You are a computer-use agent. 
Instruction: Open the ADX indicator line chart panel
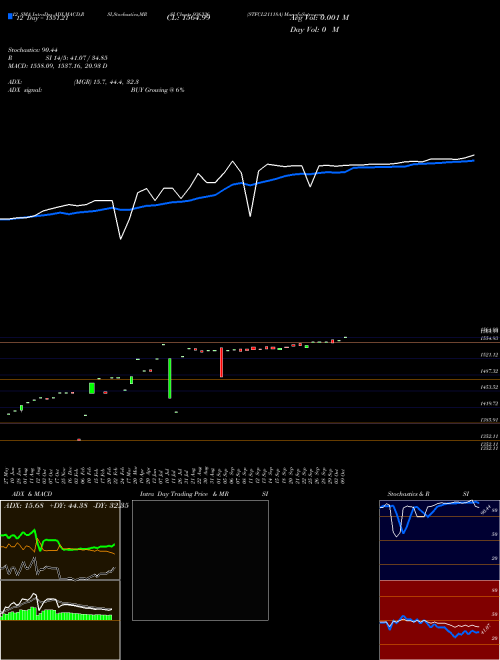60,540
